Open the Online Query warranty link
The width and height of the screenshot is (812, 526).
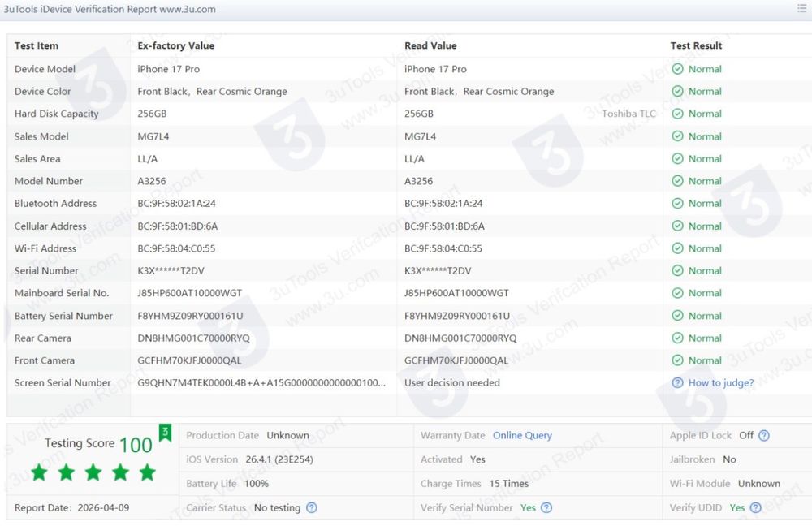[x=522, y=435]
